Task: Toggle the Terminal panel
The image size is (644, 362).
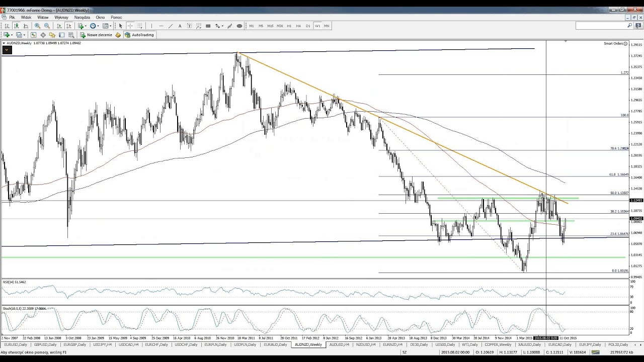Action: coord(61,35)
